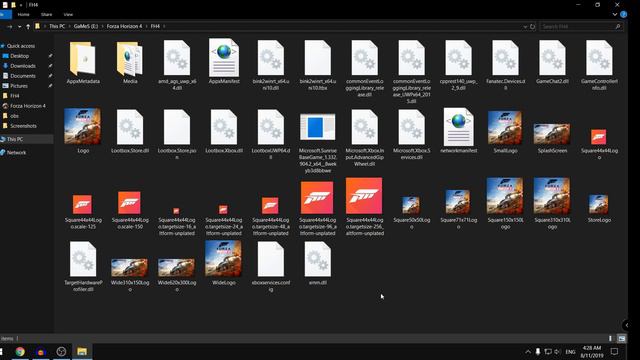Image resolution: width=640 pixels, height=360 pixels.
Task: Focus the Search FH4 box
Action: [581, 27]
